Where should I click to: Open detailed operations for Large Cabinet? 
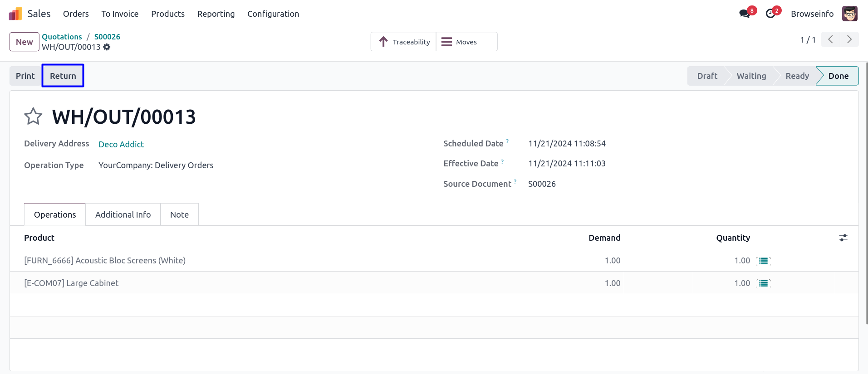[x=764, y=283]
